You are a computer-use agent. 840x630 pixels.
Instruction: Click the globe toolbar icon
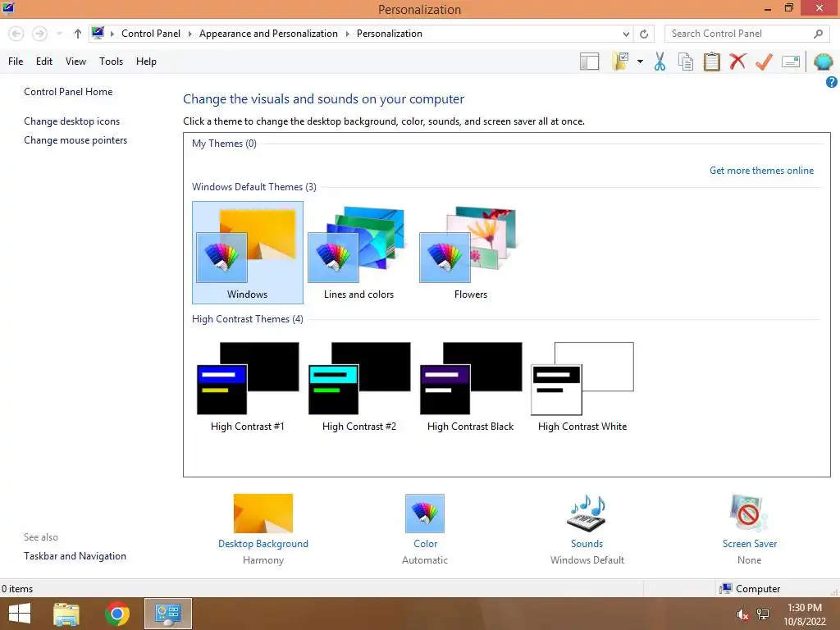pos(823,62)
